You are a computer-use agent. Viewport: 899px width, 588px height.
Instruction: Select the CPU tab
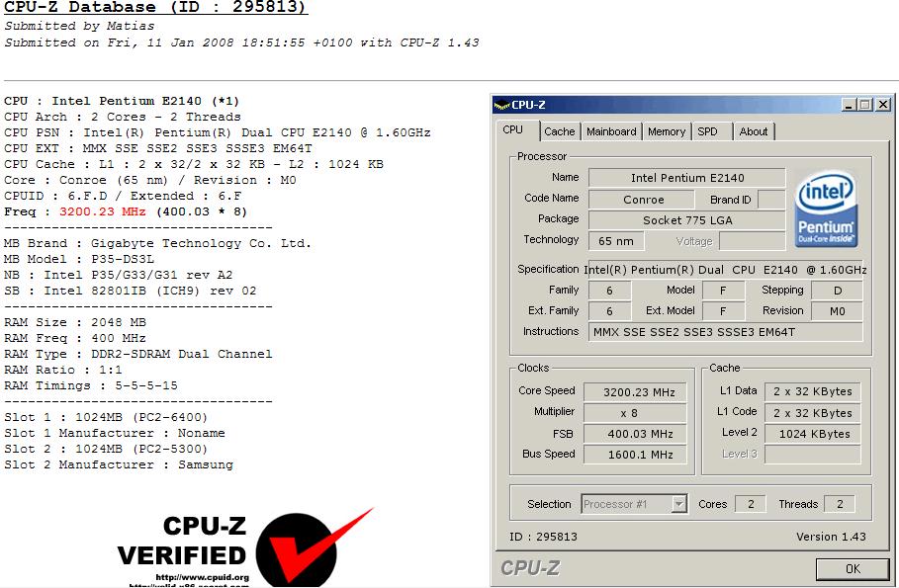[515, 130]
